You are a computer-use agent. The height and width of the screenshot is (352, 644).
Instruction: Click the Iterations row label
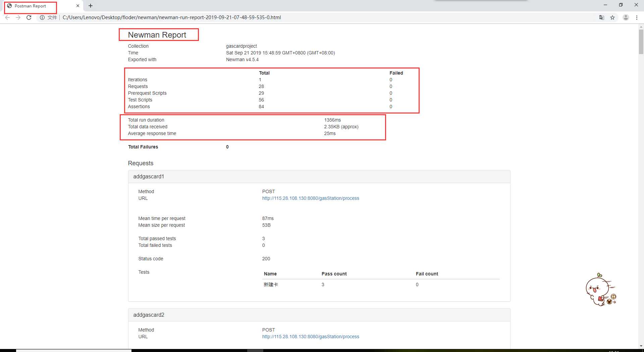pyautogui.click(x=138, y=80)
